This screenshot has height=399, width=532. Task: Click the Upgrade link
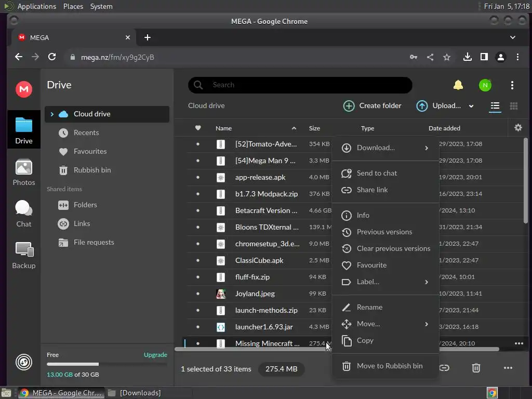point(155,354)
